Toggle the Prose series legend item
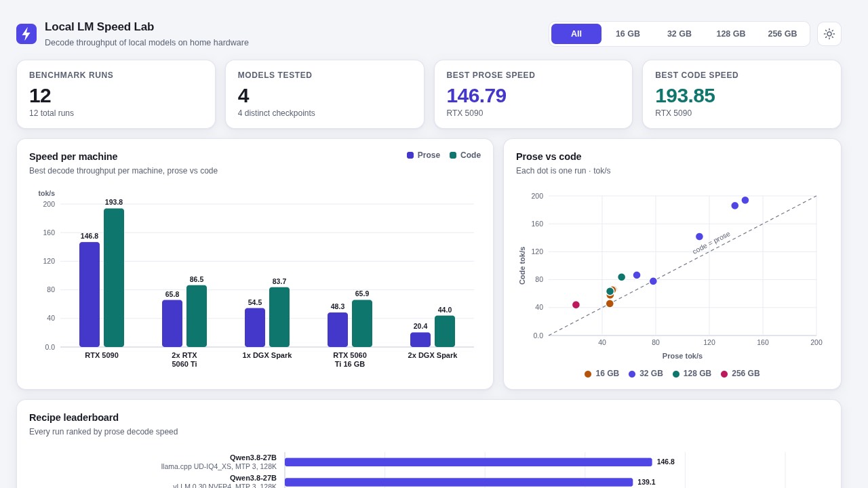 (423, 155)
